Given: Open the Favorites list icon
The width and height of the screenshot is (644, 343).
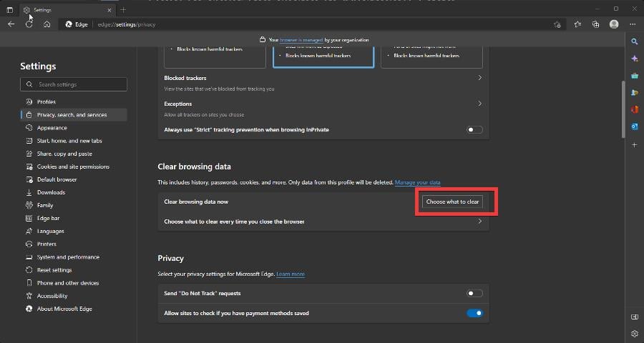Looking at the screenshot, I should [x=577, y=24].
